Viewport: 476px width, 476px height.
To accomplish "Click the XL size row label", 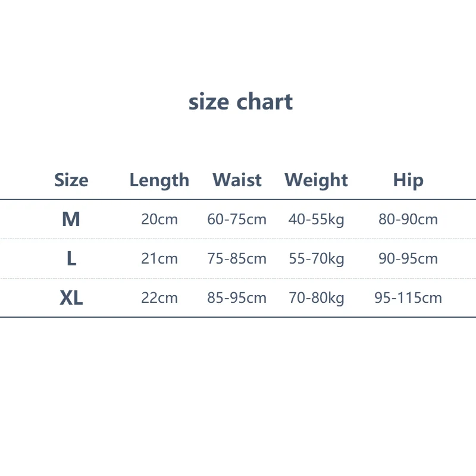I will click(71, 297).
